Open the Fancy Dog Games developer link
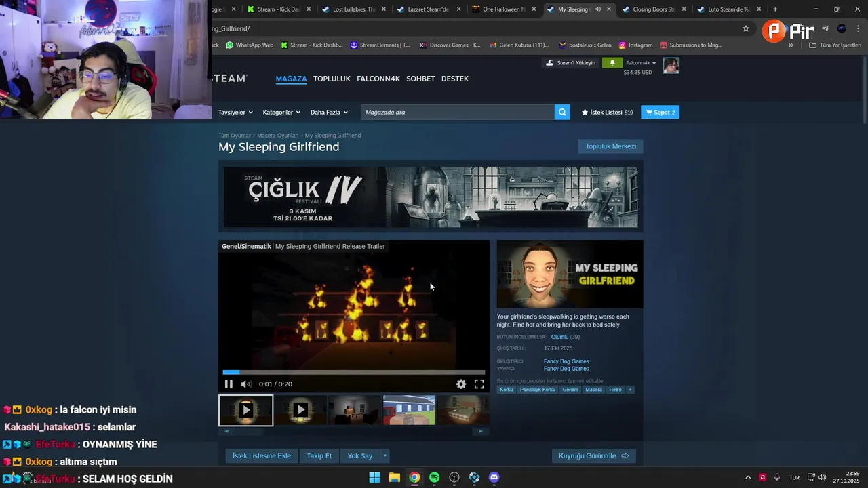This screenshot has height=488, width=868. 566,361
